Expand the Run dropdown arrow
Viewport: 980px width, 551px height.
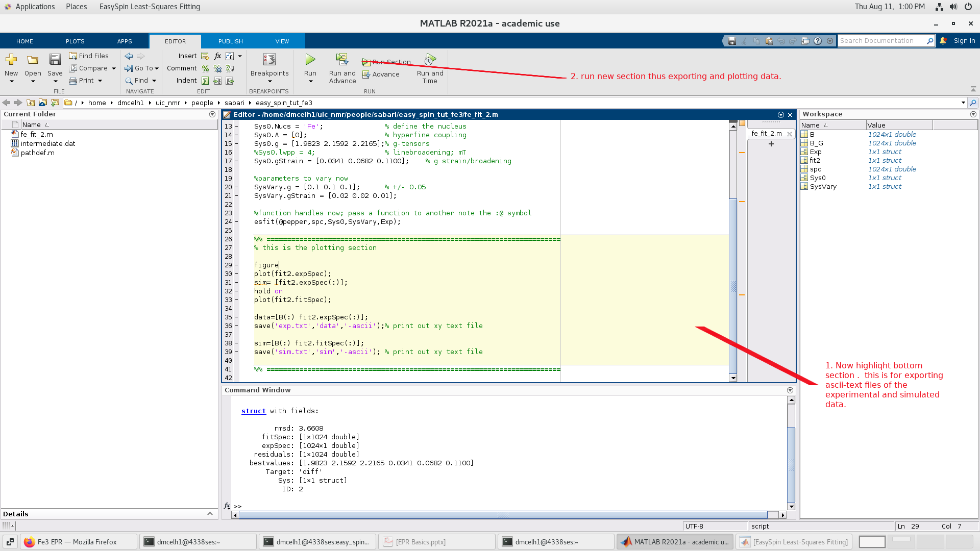pyautogui.click(x=310, y=81)
